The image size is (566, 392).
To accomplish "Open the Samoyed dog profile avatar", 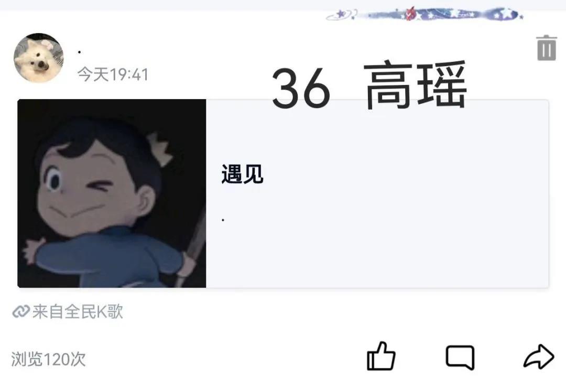I will (39, 58).
